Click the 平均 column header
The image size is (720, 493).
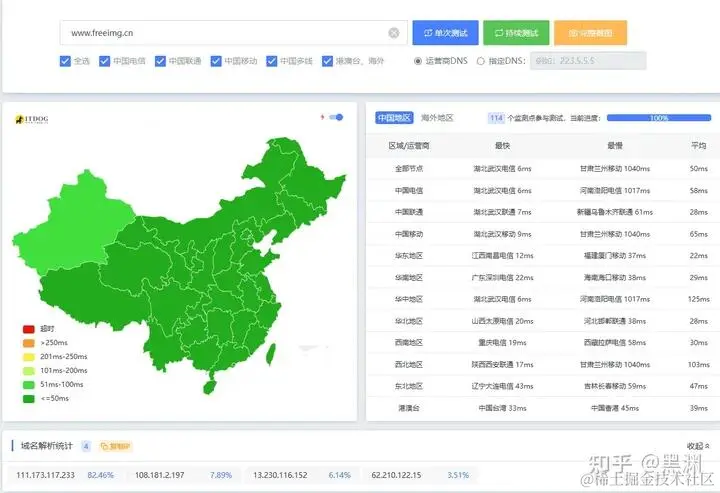point(698,146)
